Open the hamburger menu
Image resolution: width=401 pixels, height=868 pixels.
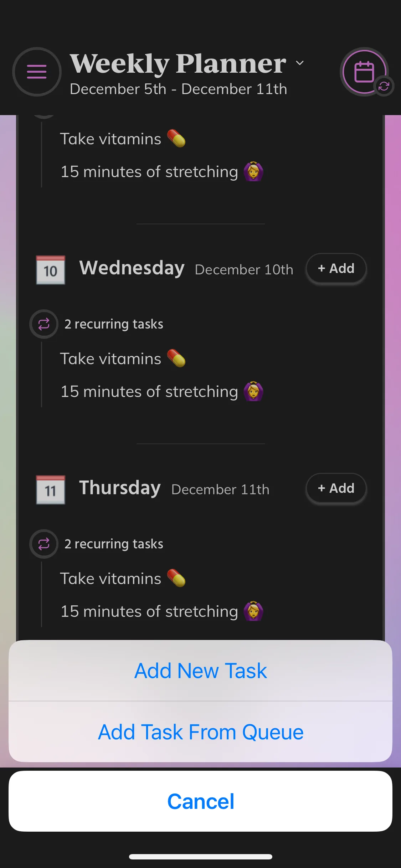click(x=37, y=72)
